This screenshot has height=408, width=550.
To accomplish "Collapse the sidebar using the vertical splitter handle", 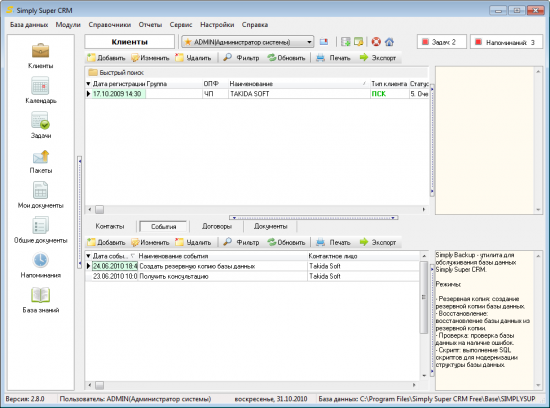I will [x=80, y=212].
